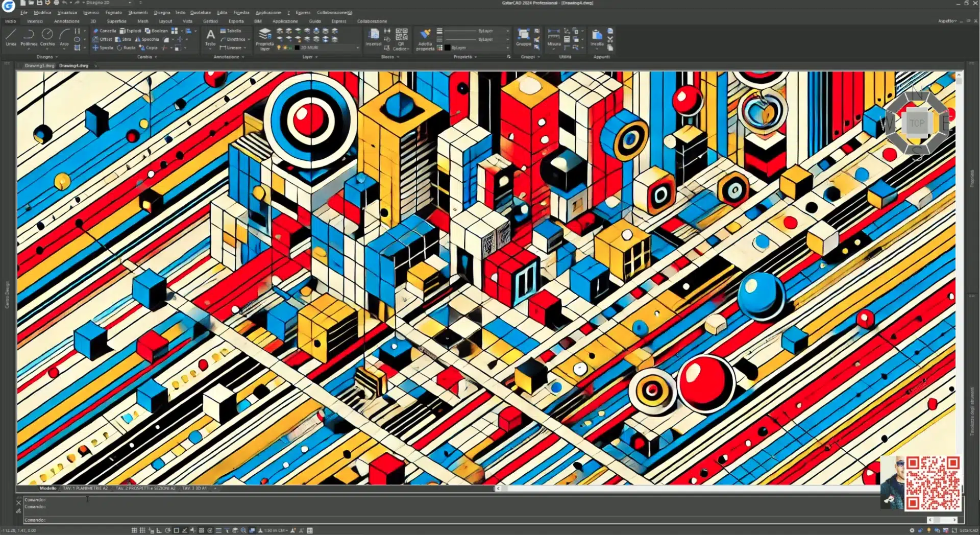
Task: Click the Cancella erase tool
Action: 105,31
